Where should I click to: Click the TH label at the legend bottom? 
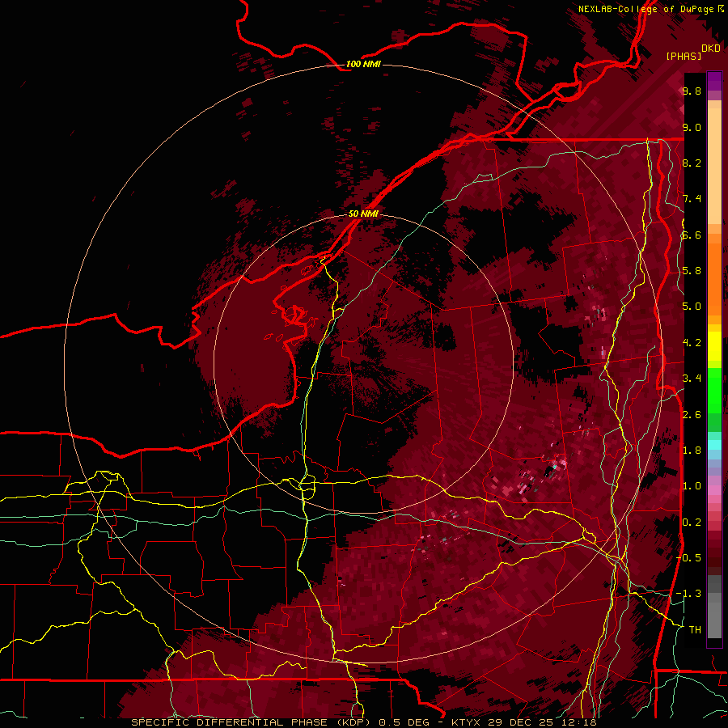click(695, 630)
